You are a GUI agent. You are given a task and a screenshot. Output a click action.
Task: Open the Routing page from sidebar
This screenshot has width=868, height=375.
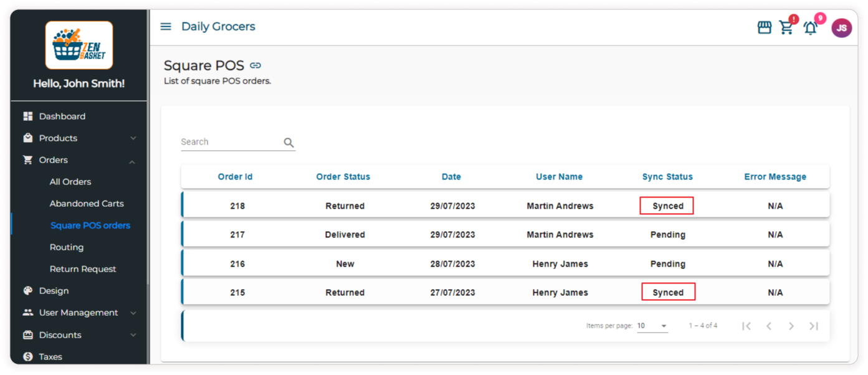[x=67, y=247]
